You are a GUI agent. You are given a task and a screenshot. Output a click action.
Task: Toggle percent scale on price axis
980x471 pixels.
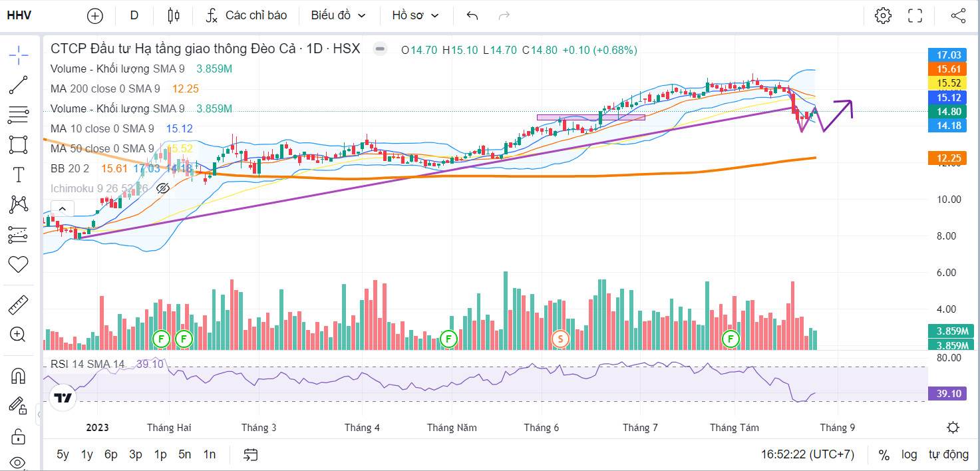coord(884,455)
